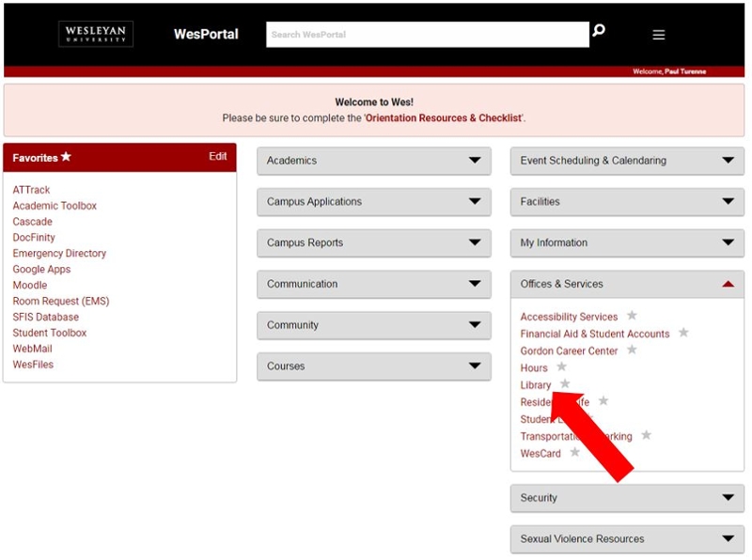Click the star at the end of the Transportation row
Screen dimensions: 752x560
[647, 435]
